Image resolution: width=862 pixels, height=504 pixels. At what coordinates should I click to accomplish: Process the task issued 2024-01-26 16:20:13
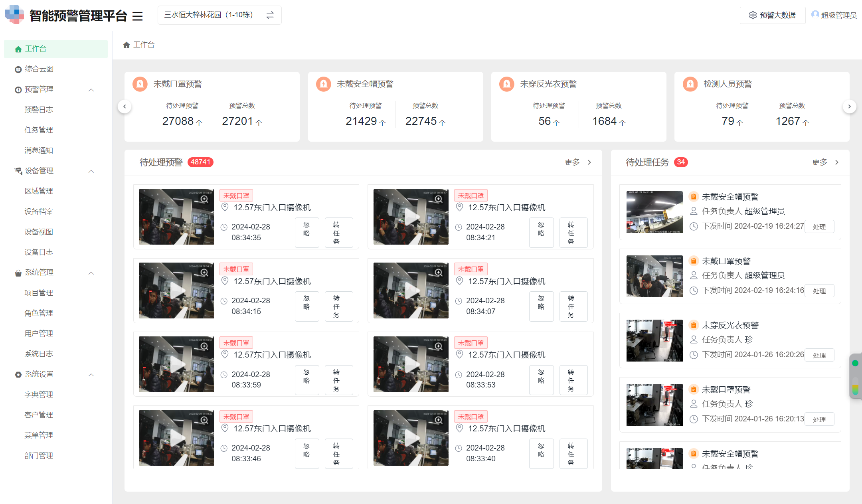pos(819,419)
